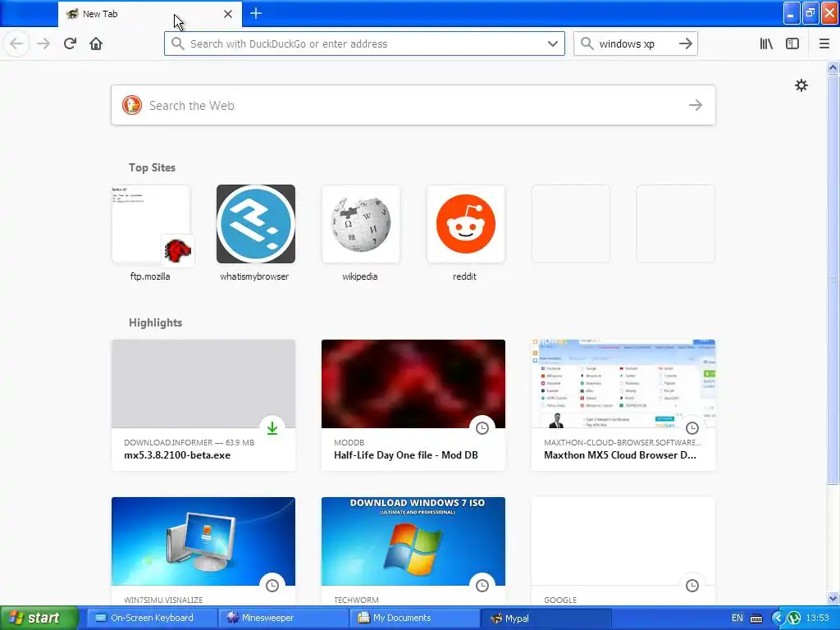This screenshot has width=840, height=630.
Task: Click the keyboard tray icon
Action: coord(756,619)
